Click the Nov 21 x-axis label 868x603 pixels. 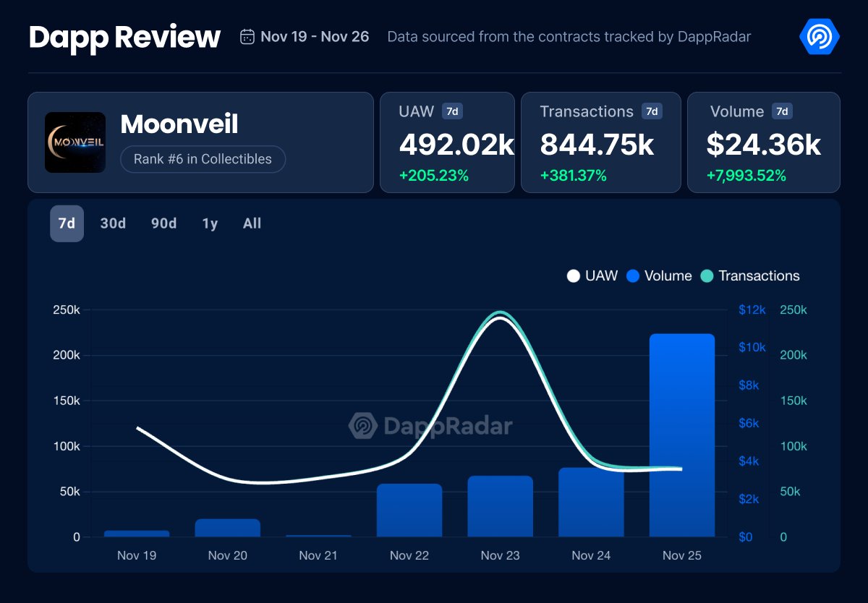coord(318,555)
